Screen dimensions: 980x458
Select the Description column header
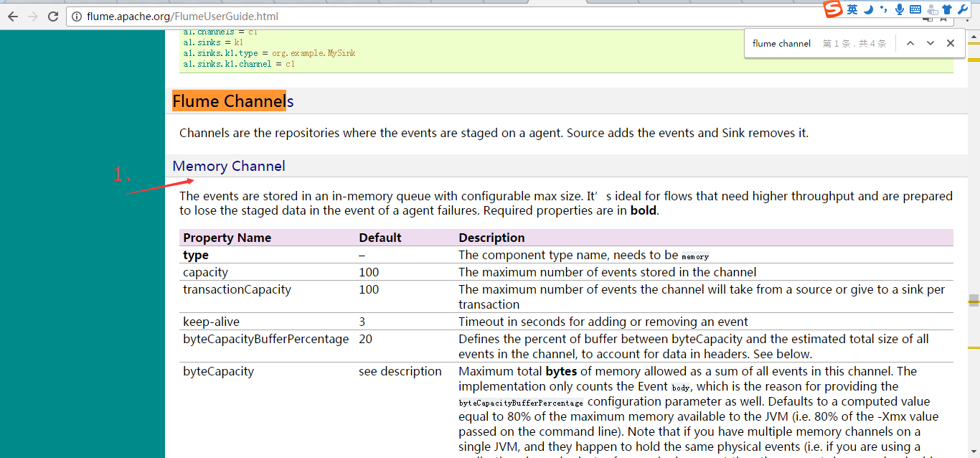click(491, 238)
